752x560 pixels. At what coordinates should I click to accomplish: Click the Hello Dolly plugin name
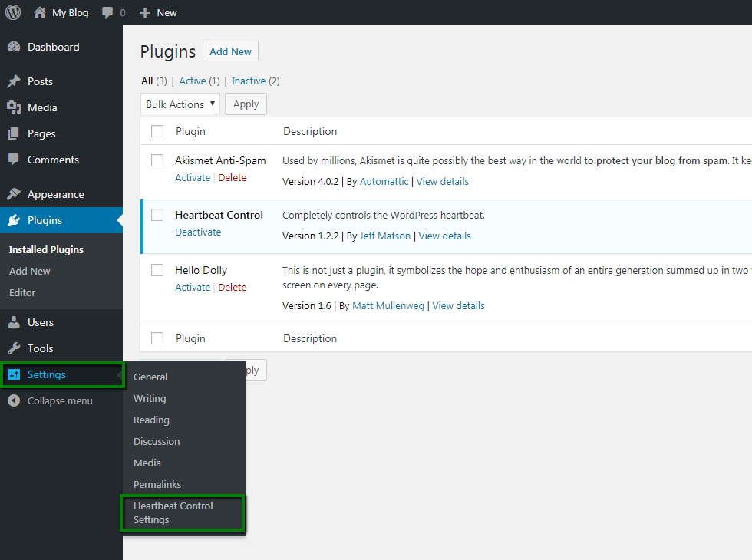click(201, 270)
